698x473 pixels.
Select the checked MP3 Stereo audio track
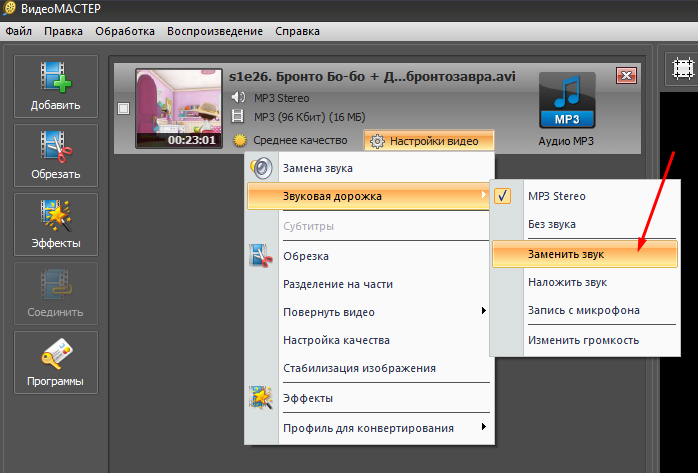click(x=585, y=196)
